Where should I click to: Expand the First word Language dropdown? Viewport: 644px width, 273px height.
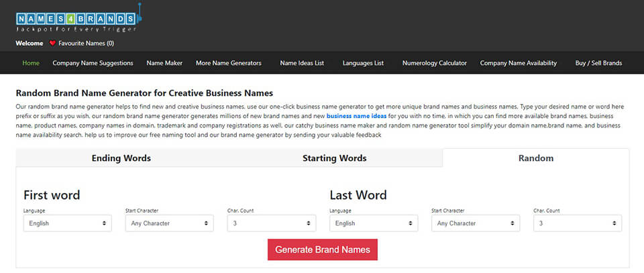pyautogui.click(x=67, y=223)
